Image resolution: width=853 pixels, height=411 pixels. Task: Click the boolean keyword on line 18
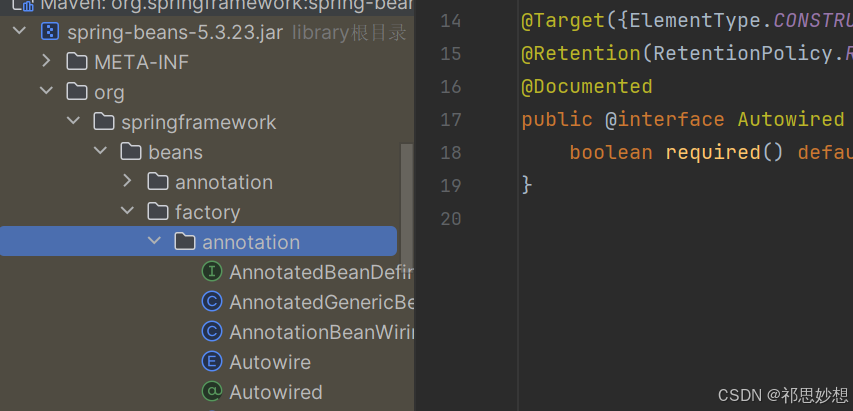click(611, 152)
